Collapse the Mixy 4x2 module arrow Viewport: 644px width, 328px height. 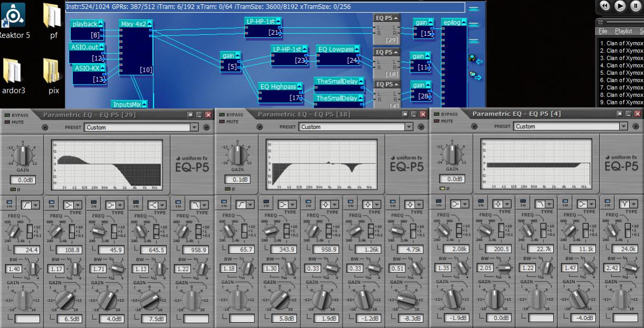150,24
